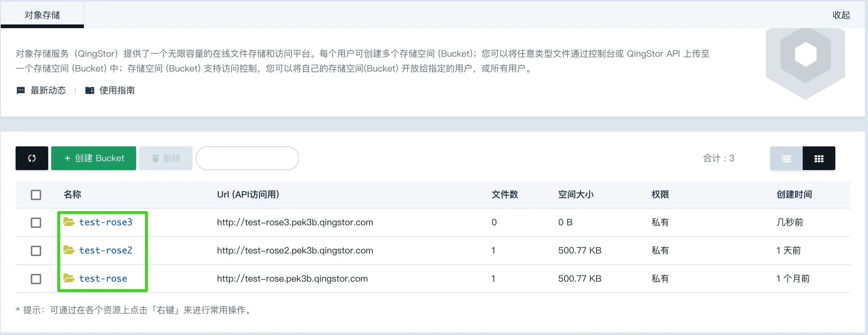Click the test-rose3 folder icon

click(x=69, y=222)
